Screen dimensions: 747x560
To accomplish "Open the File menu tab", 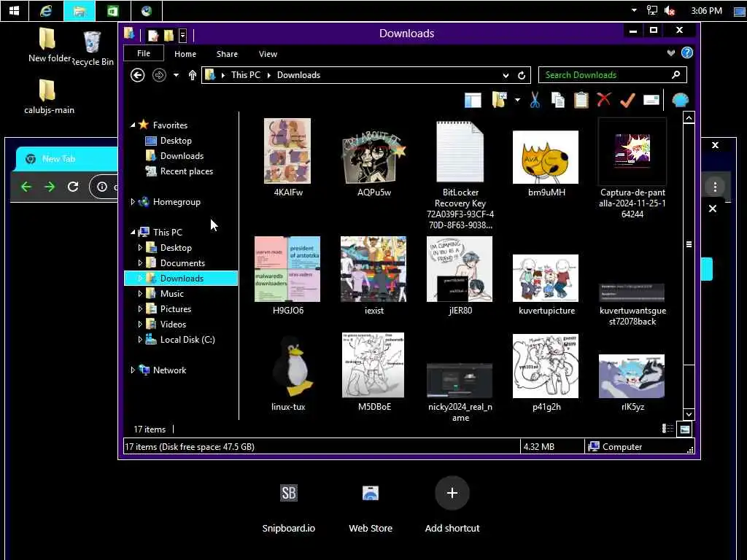I will [x=144, y=53].
